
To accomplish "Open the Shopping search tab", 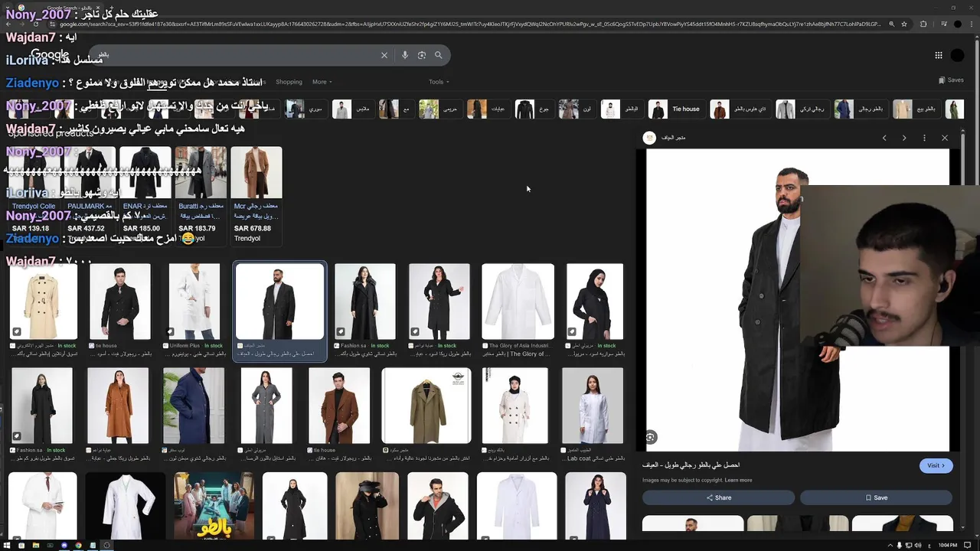I will click(289, 82).
